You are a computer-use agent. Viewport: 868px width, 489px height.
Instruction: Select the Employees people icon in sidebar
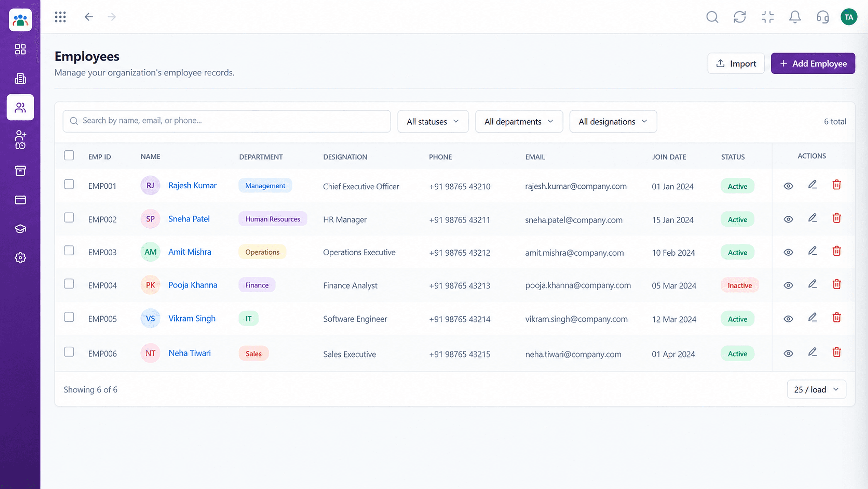pyautogui.click(x=20, y=107)
